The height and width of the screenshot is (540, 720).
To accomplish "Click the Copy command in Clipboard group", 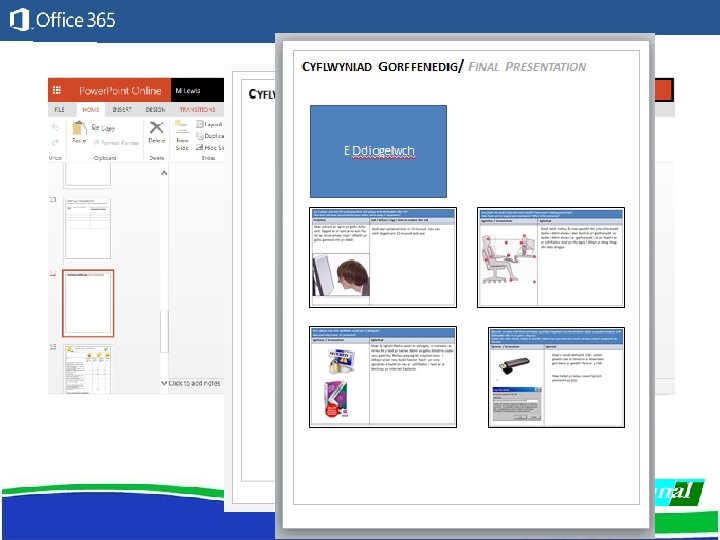I will click(x=103, y=128).
